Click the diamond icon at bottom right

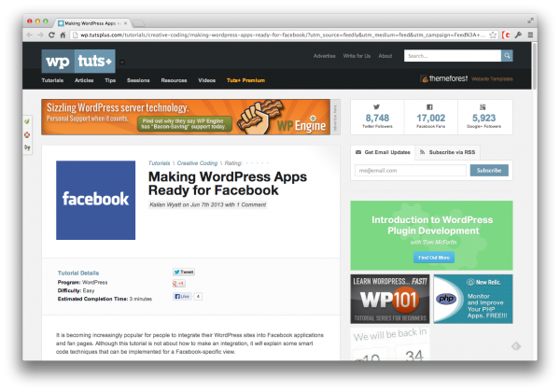[x=516, y=346]
